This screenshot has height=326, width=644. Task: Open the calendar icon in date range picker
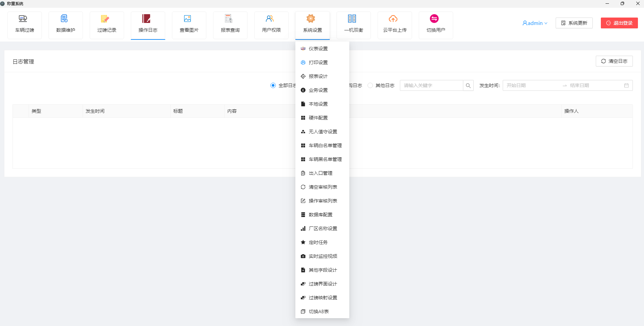(626, 85)
